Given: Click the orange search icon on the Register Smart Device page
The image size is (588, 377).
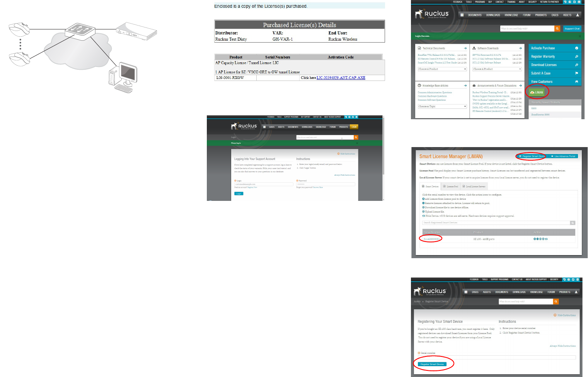Looking at the screenshot, I should (556, 302).
